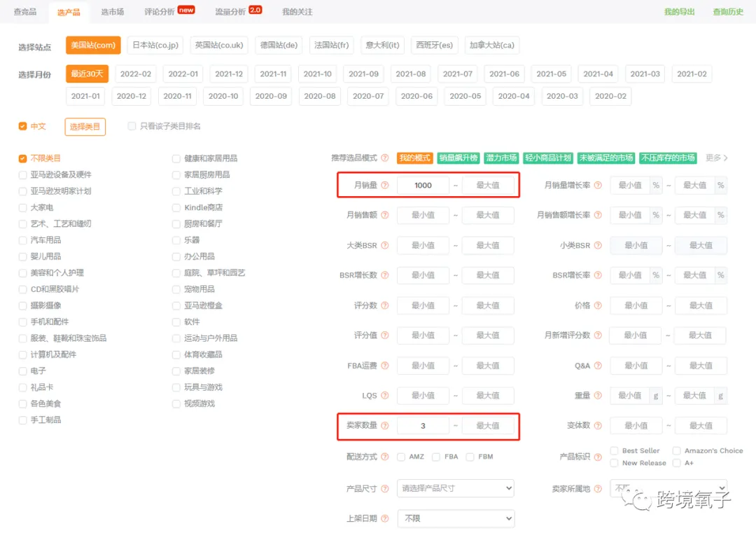
Task: Open the 评论分析 tab
Action: pos(160,12)
